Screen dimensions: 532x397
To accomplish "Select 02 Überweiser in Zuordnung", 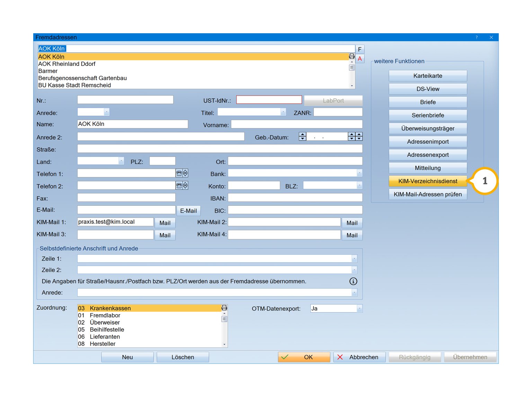I will coord(149,323).
